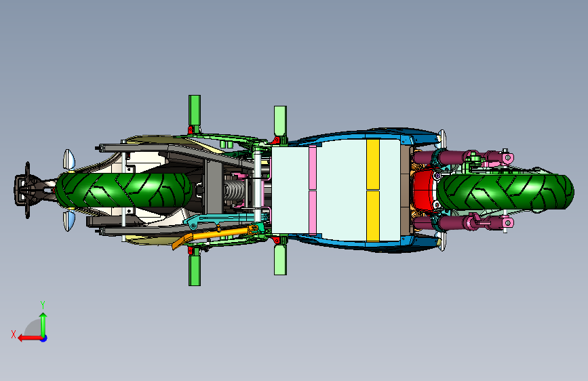
Task: Pick the lower yellow stripe on the body
Action: 373,216
